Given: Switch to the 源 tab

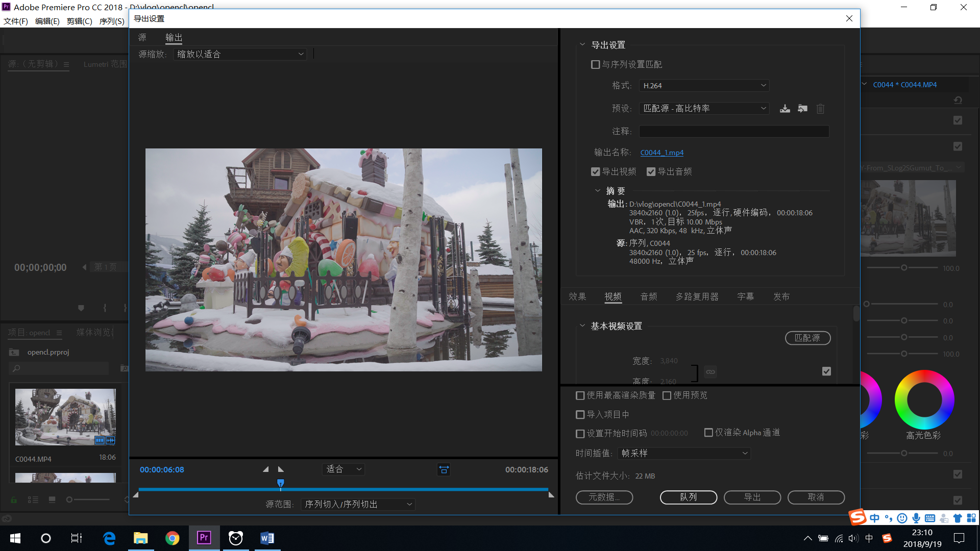Looking at the screenshot, I should [142, 37].
